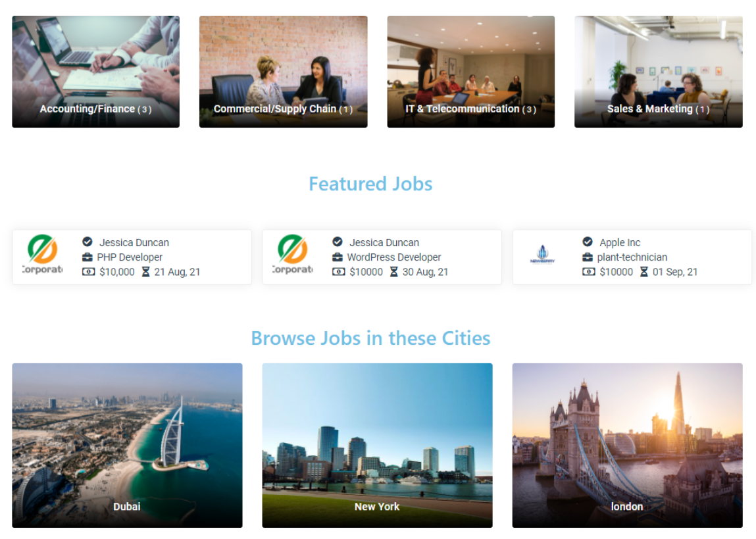The image size is (756, 539).
Task: Click the $10,000 salary text
Action: click(x=117, y=272)
